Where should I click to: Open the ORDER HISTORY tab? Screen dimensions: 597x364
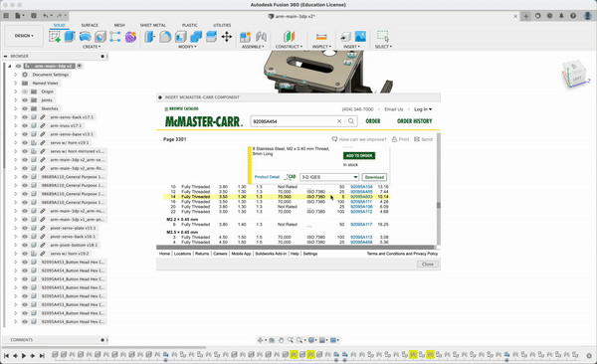(414, 121)
